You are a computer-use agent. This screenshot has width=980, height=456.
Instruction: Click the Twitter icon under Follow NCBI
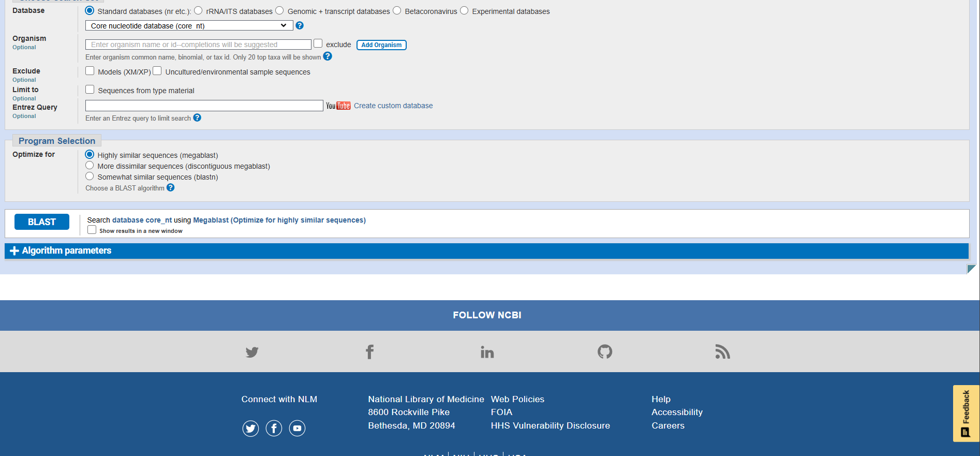(252, 352)
